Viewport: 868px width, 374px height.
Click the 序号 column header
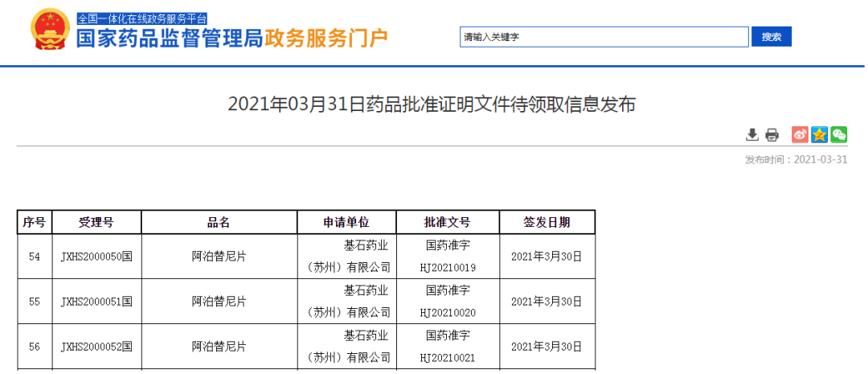coord(34,223)
